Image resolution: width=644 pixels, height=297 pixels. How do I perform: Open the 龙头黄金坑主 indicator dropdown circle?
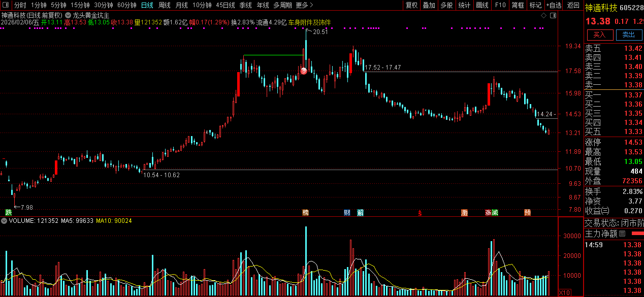68,15
